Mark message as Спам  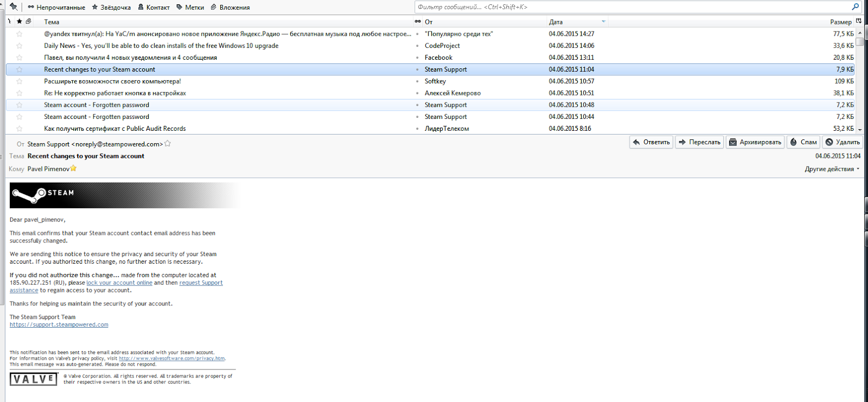tap(803, 142)
